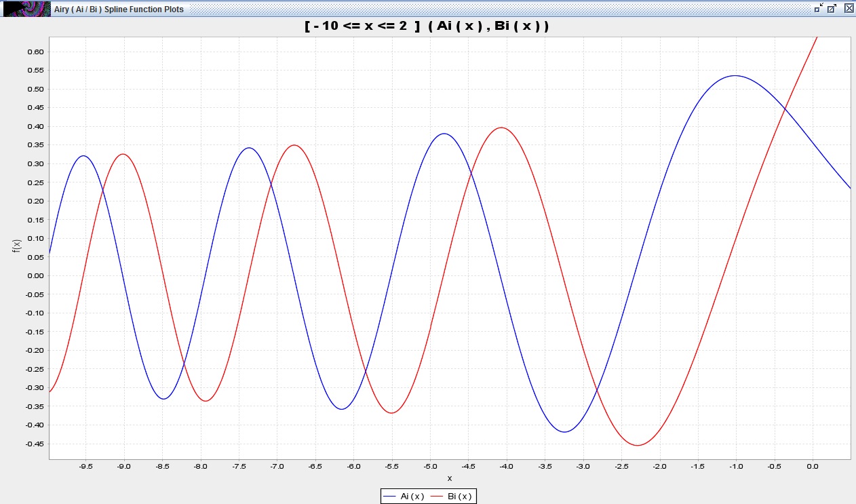Click y-axis tick label -0.40
The image size is (856, 504).
click(x=35, y=425)
